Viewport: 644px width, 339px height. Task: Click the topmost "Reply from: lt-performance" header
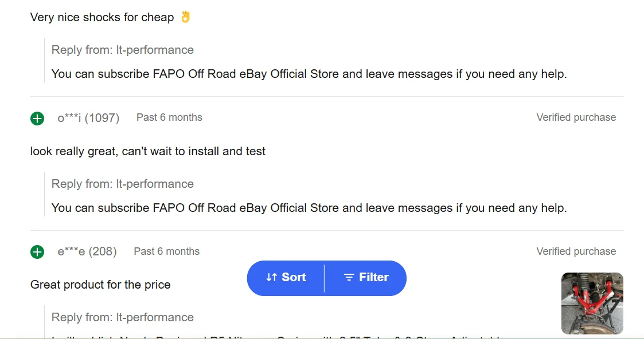123,50
